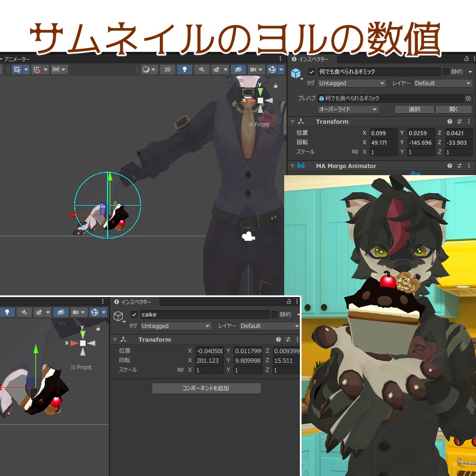This screenshot has width=476, height=476.
Task: Open the Transform kebab menu
Action: pos(470,121)
